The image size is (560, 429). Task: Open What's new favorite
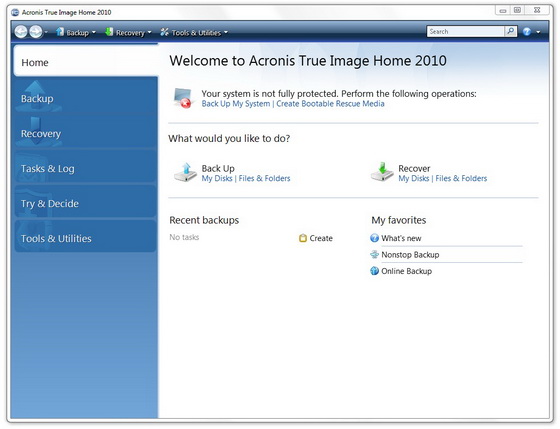[x=401, y=238]
